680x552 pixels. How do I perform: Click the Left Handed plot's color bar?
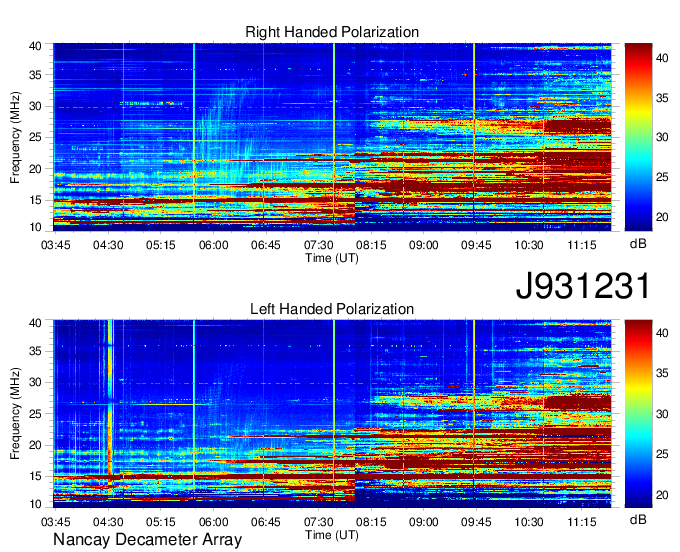coord(638,414)
